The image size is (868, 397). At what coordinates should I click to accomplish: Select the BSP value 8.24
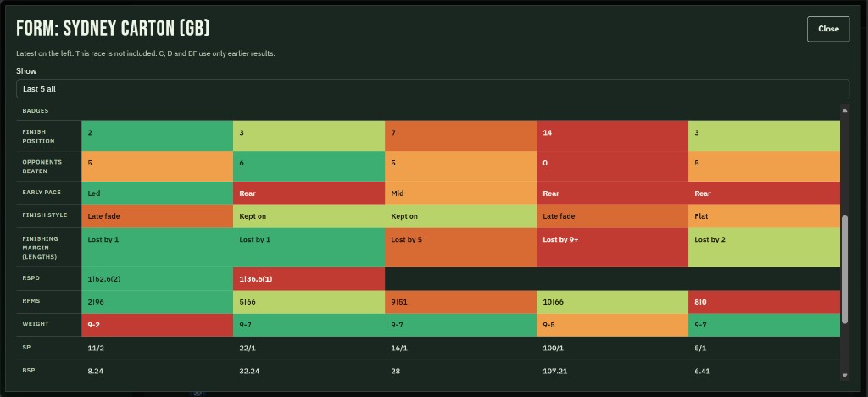95,371
